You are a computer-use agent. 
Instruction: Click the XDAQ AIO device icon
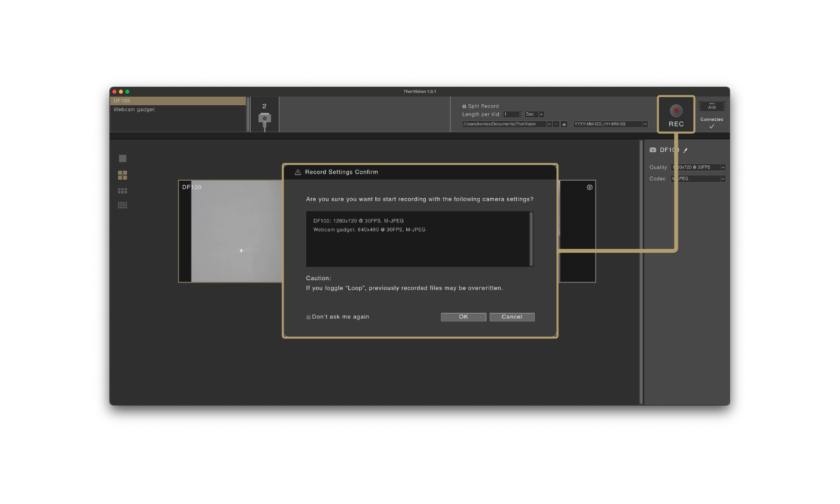point(712,106)
